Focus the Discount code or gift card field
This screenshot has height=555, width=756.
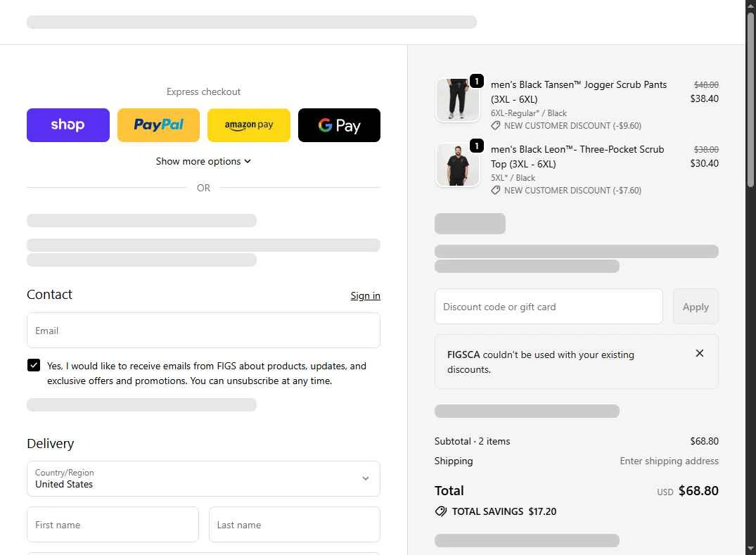click(549, 307)
